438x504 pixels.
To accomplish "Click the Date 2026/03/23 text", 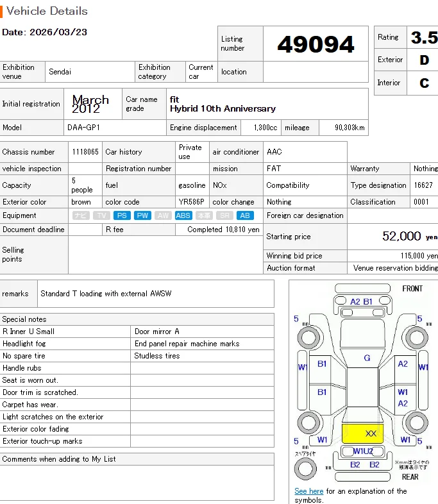I will point(44,32).
